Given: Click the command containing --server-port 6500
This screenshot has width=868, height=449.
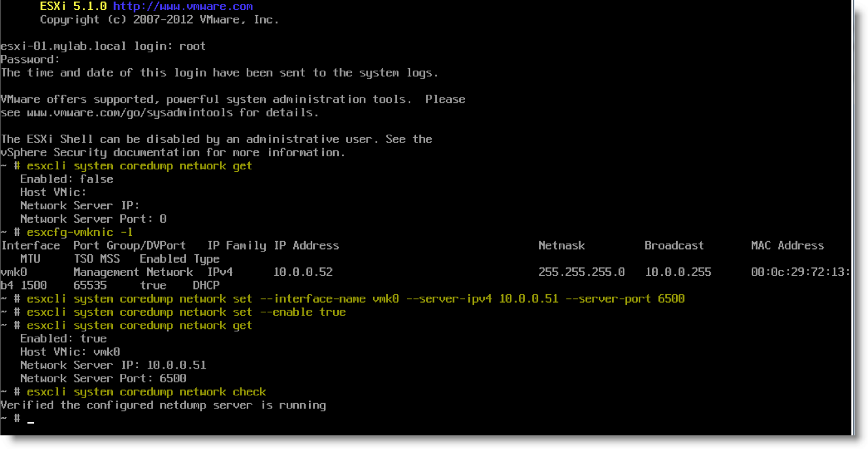Looking at the screenshot, I should click(355, 299).
